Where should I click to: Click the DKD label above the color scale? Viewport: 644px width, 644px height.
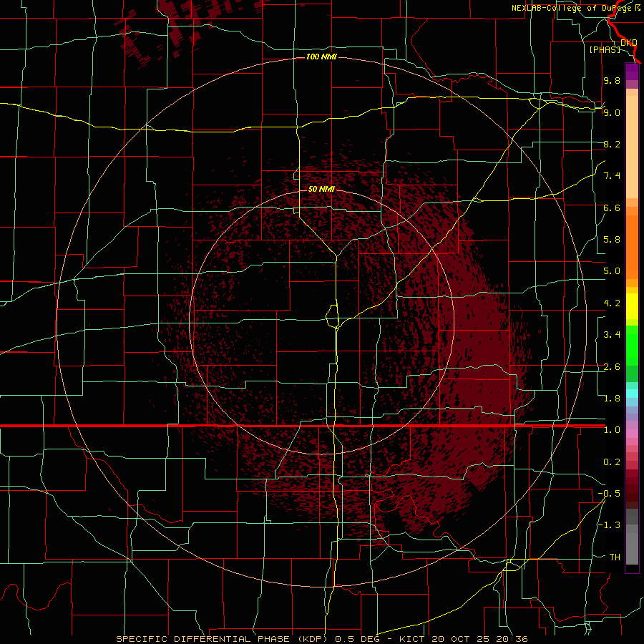(x=628, y=42)
